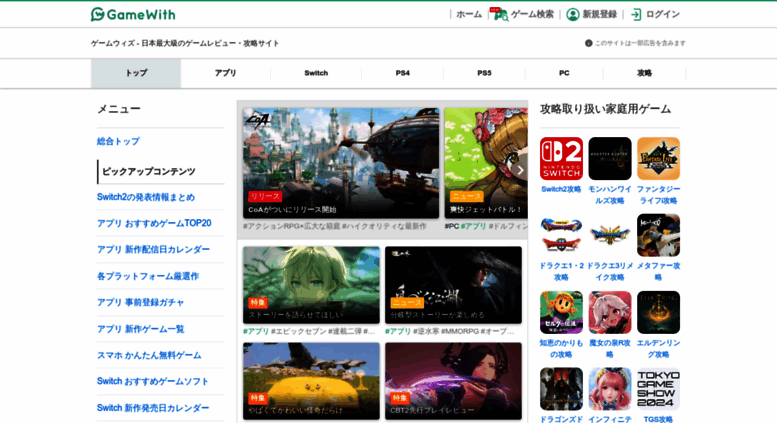Select the PS5 tab
This screenshot has height=423, width=777.
pyautogui.click(x=484, y=73)
